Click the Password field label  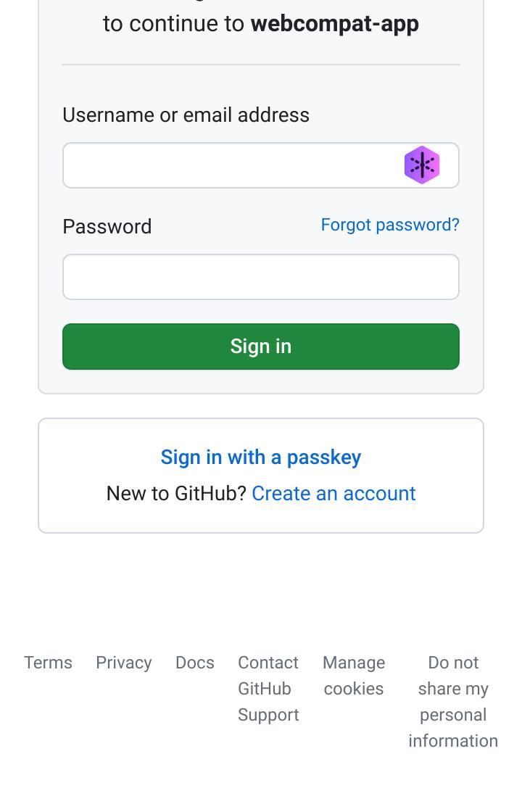(107, 227)
